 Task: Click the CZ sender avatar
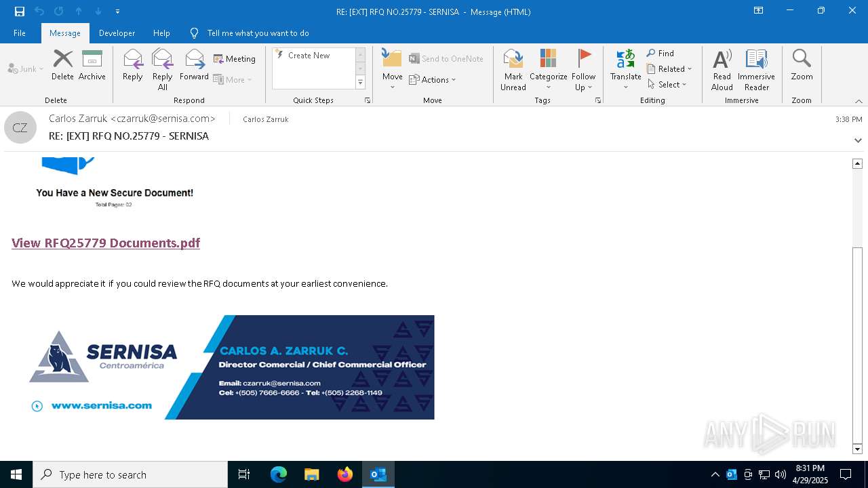20,127
